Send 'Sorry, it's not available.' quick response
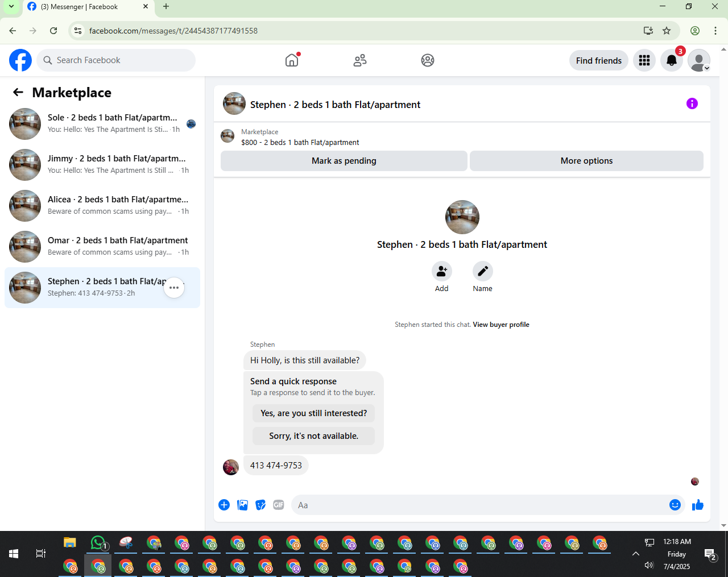728x577 pixels. (314, 436)
